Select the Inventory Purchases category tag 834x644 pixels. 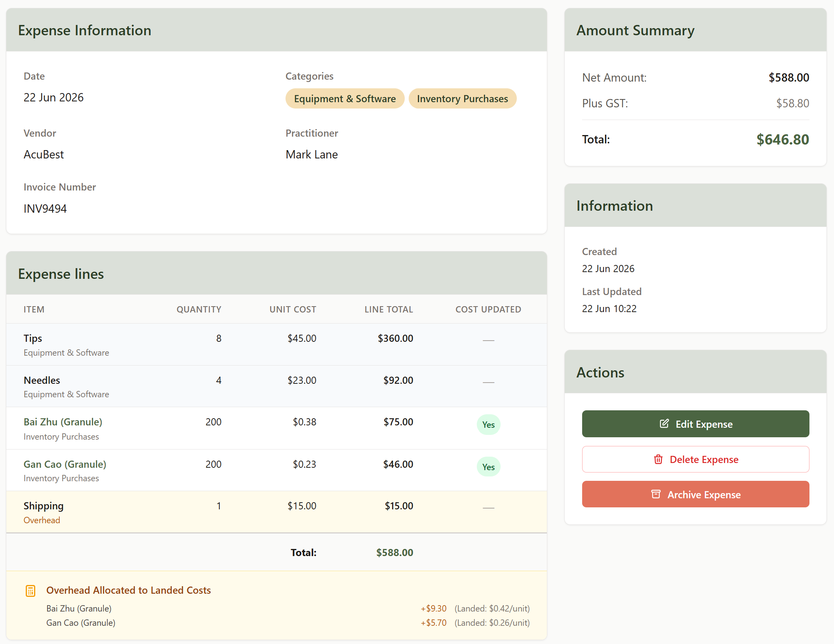coord(463,99)
